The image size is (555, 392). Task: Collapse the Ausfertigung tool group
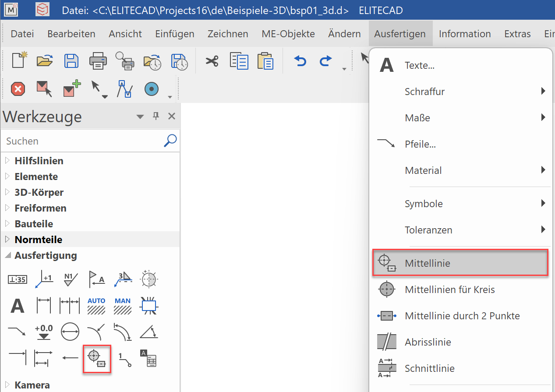[x=7, y=255]
